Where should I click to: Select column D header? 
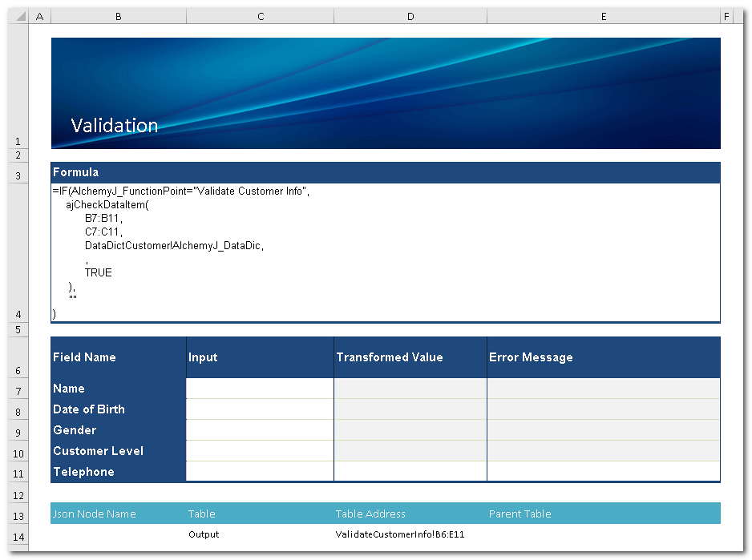tap(410, 16)
